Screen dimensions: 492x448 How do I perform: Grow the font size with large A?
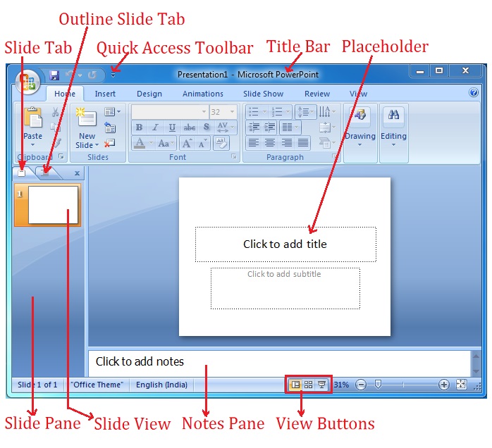(187, 143)
